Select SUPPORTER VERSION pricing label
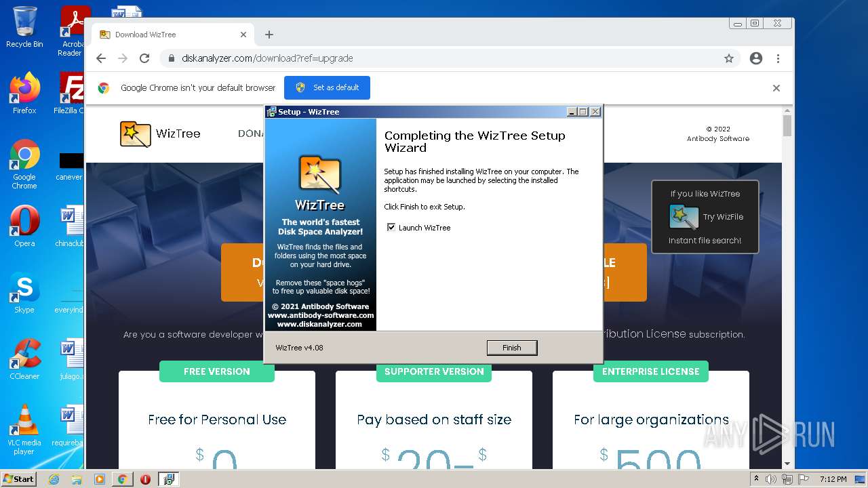Viewport: 868px width, 488px height. tap(434, 371)
